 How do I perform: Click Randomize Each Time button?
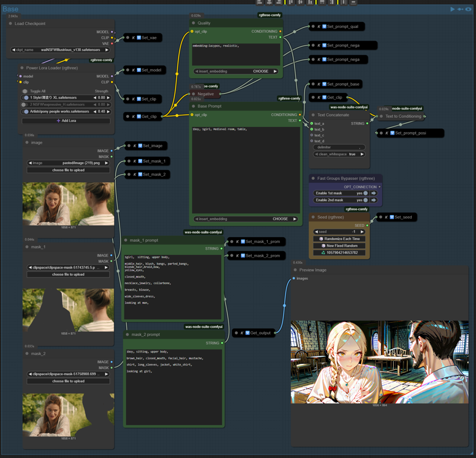coord(339,239)
